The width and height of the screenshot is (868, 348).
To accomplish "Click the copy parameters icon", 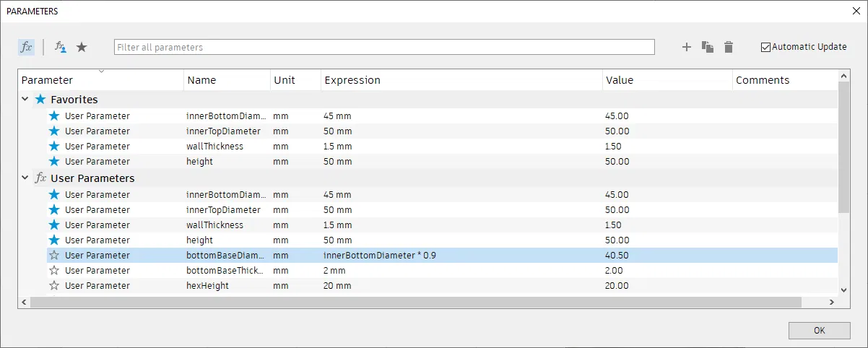I will pyautogui.click(x=708, y=47).
